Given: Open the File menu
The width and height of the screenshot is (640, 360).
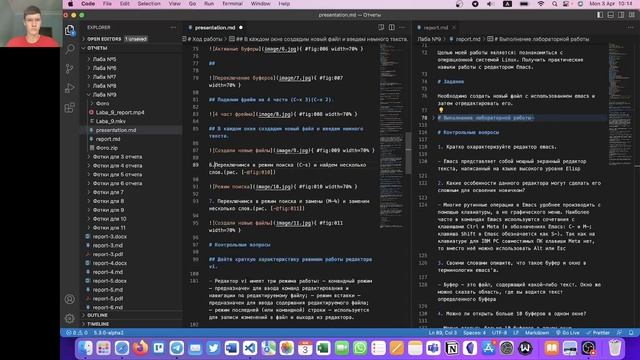Looking at the screenshot, I should [107, 4].
